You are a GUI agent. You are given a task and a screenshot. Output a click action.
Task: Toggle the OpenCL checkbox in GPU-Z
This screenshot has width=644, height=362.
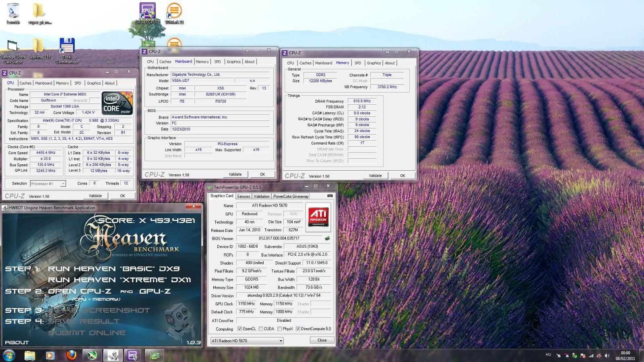239,329
